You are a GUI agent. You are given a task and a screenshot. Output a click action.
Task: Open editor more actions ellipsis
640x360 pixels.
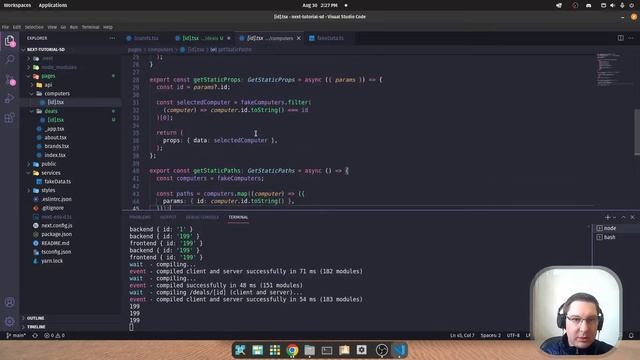point(631,38)
